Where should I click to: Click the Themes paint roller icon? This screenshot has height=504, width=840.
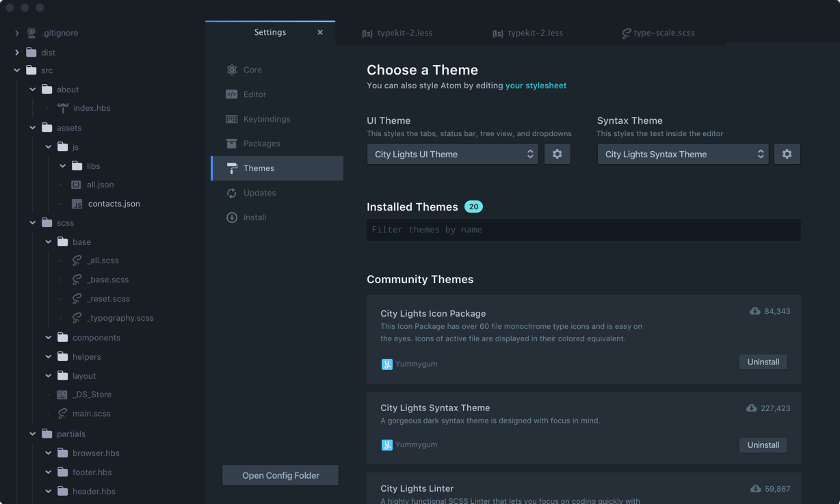(232, 168)
